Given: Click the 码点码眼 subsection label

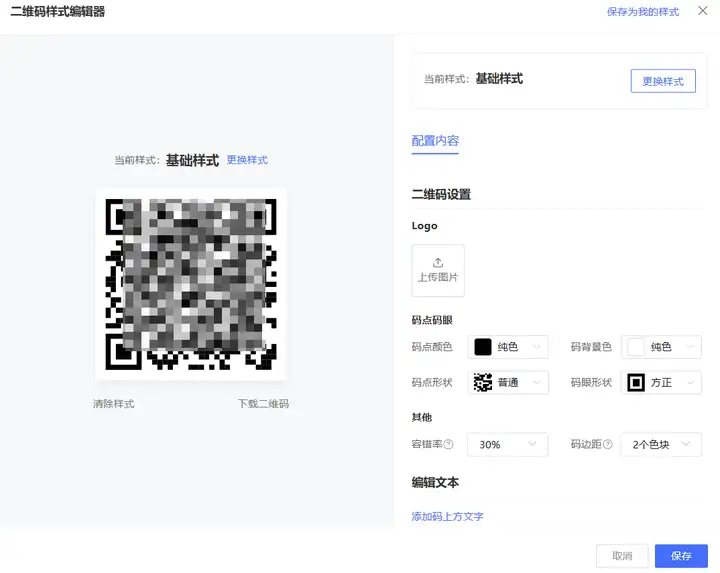Looking at the screenshot, I should click(432, 320).
